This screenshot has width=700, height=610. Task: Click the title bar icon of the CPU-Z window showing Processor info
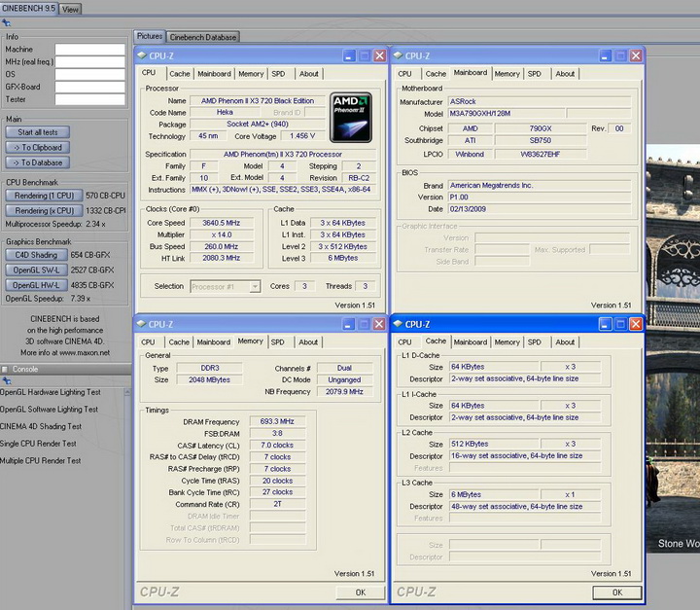tap(143, 56)
